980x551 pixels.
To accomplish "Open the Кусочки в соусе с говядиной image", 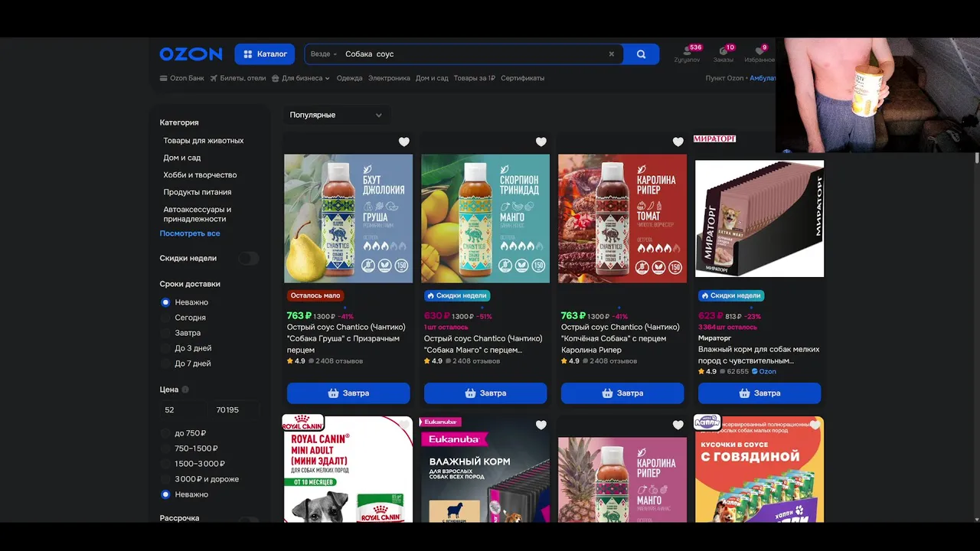I will point(759,471).
